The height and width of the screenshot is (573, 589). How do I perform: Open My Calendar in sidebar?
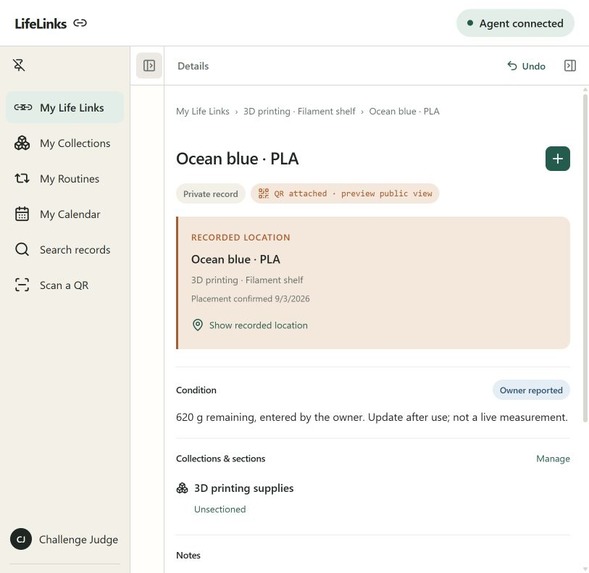(x=65, y=214)
